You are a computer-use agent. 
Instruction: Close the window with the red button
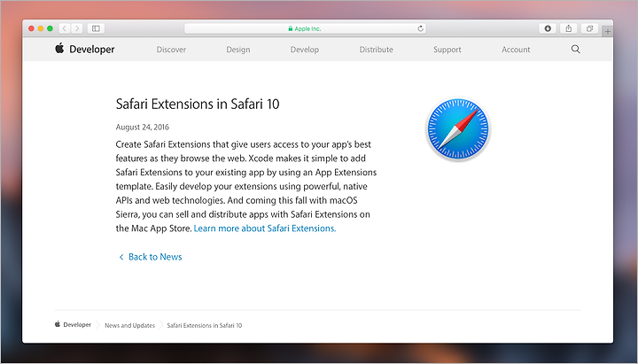31,28
